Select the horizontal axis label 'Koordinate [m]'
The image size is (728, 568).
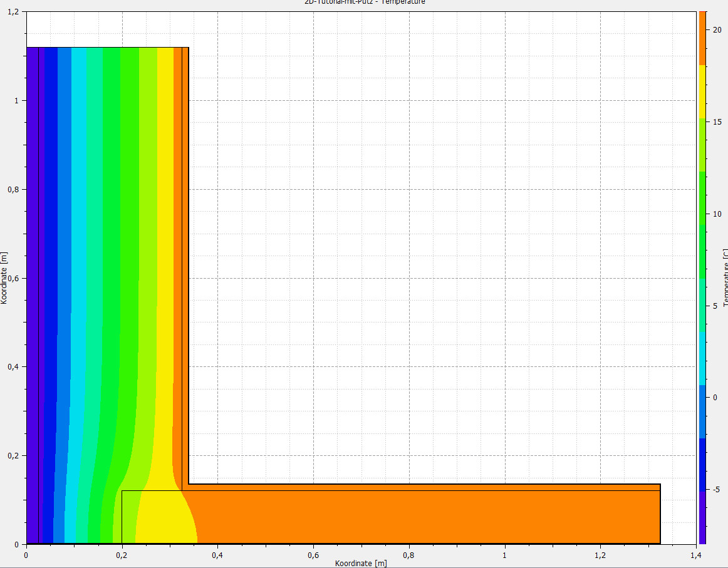(x=361, y=563)
